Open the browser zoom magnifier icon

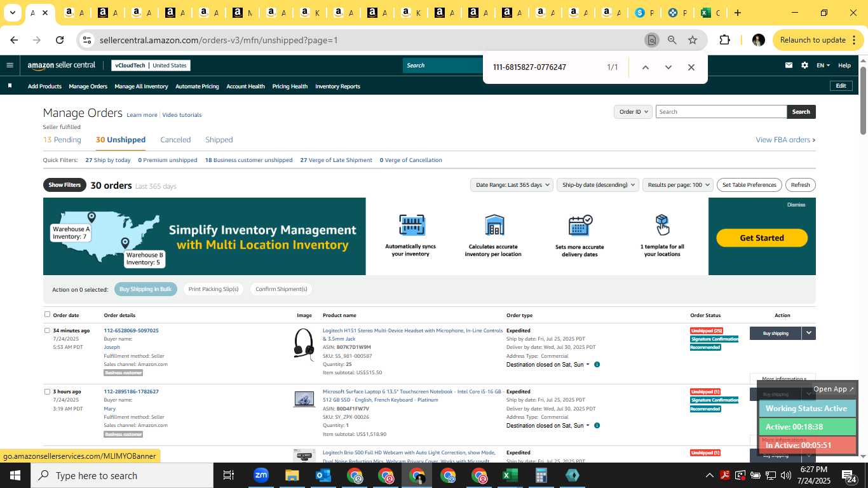tap(672, 40)
